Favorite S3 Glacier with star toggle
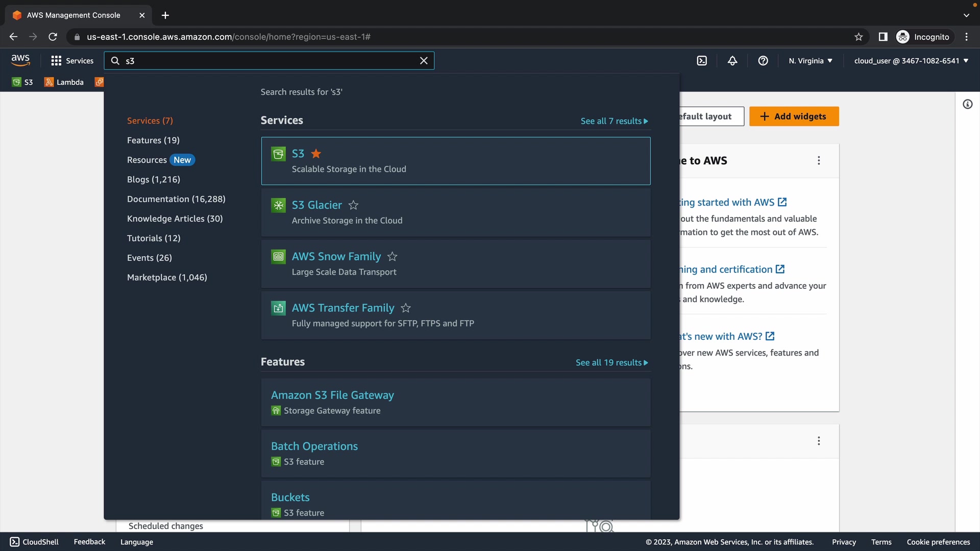Screen dimensions: 980x551 [353, 205]
